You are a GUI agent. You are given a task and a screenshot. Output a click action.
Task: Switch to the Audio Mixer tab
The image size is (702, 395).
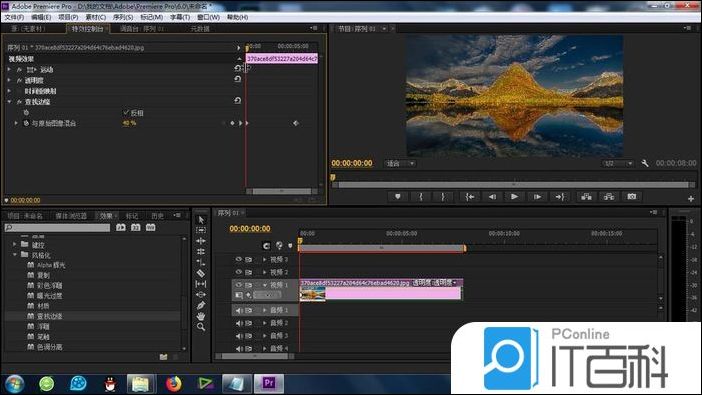click(x=141, y=29)
